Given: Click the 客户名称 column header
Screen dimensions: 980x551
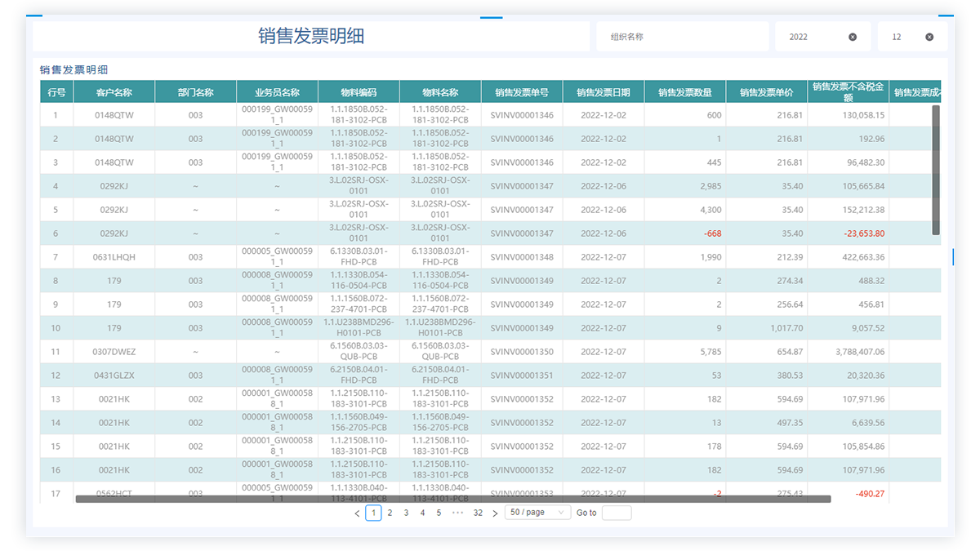Looking at the screenshot, I should [x=114, y=92].
